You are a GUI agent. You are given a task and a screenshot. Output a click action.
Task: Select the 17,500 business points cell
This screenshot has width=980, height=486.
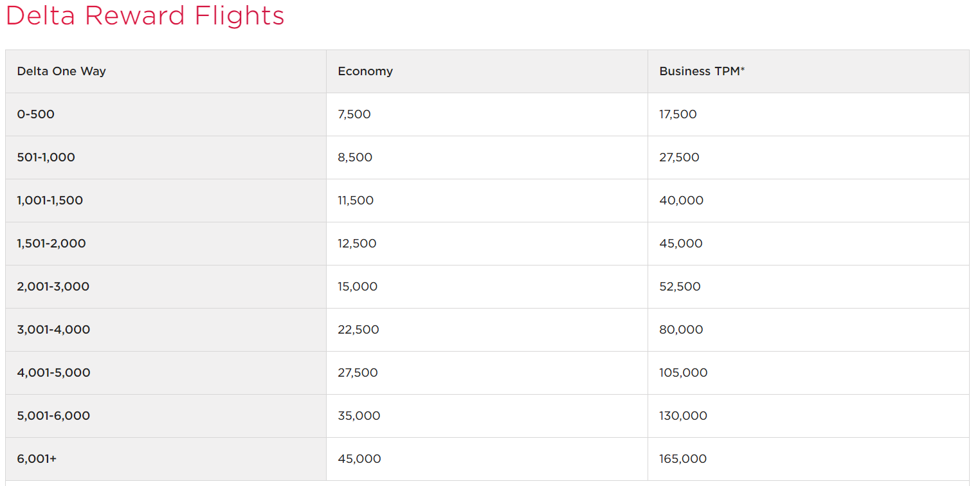point(808,114)
